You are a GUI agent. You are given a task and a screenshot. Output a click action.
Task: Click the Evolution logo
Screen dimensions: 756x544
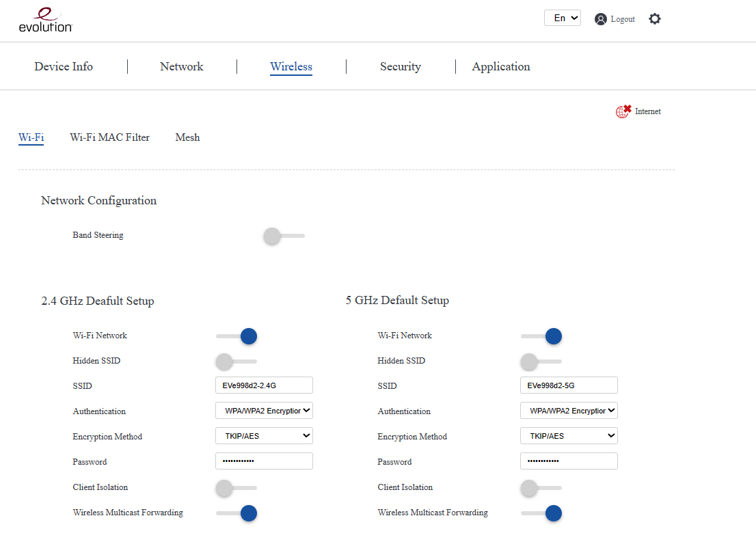[45, 20]
